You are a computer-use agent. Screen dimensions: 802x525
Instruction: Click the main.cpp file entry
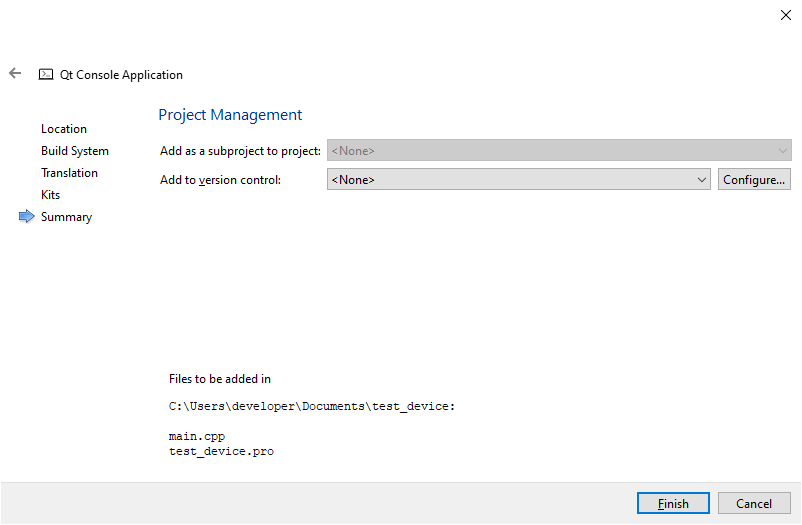coord(197,436)
